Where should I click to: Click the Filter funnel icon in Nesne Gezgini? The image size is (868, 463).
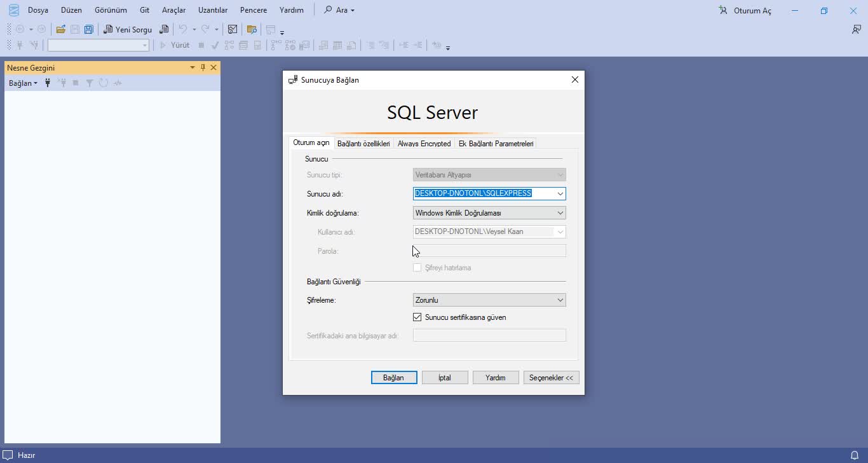point(90,83)
